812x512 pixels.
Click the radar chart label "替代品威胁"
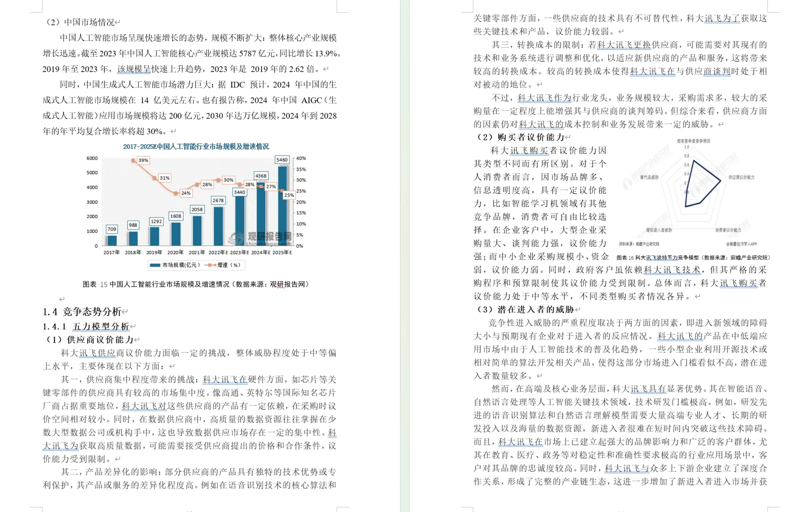pos(649,177)
